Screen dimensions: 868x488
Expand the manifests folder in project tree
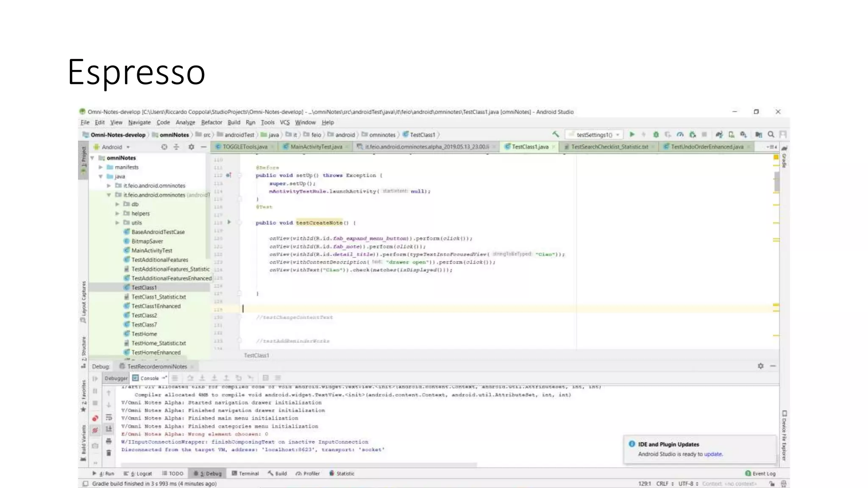coord(101,167)
